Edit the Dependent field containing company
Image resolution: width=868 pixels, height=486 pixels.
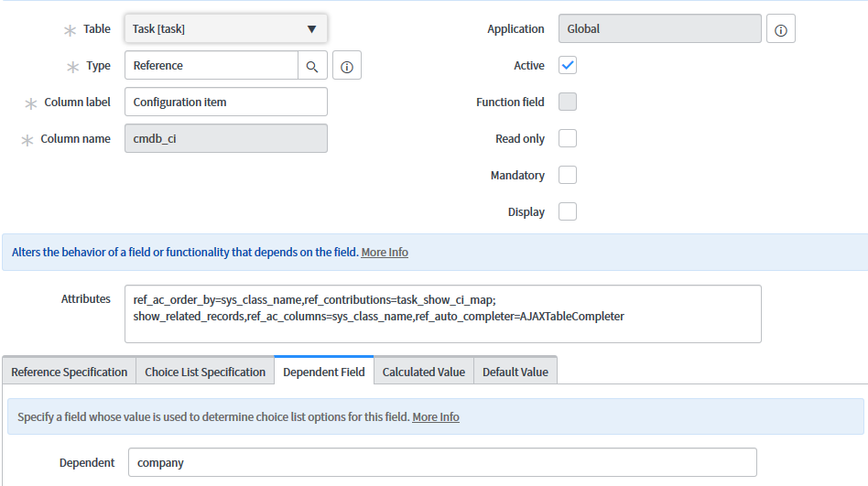tap(442, 462)
